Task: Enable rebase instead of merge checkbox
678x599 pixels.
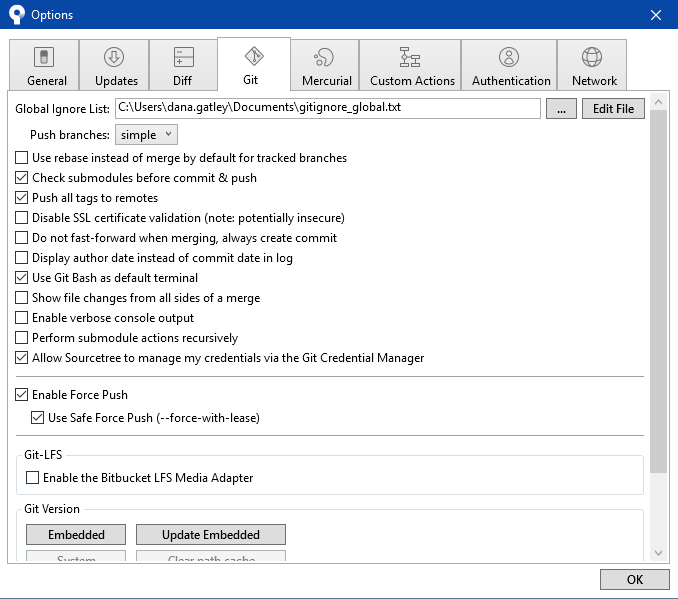Action: point(22,157)
